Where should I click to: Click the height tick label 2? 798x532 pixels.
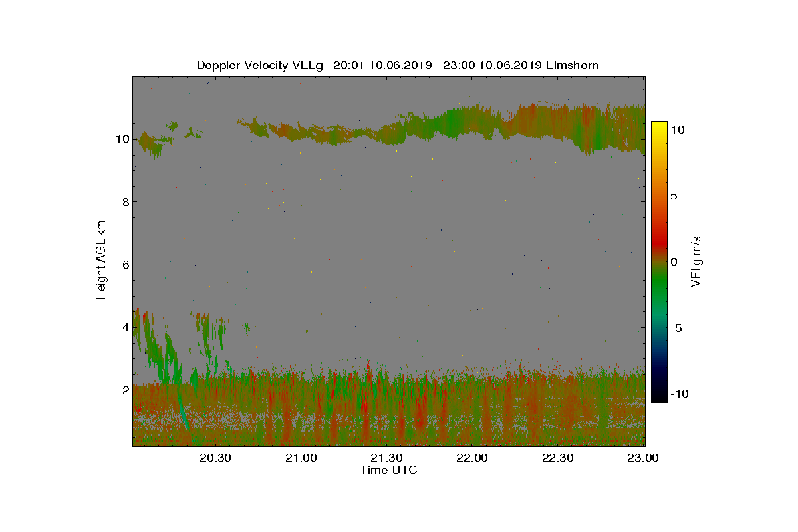point(125,390)
